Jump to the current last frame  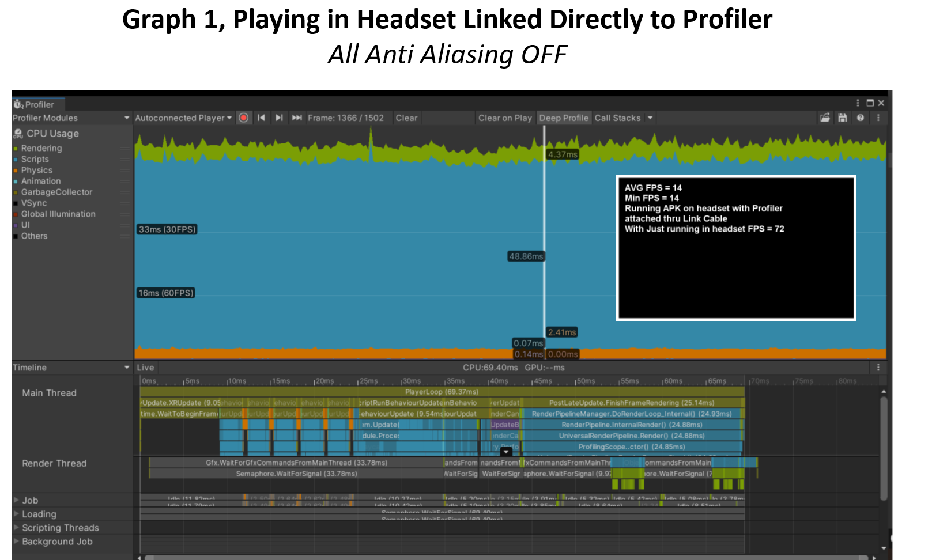(x=297, y=118)
